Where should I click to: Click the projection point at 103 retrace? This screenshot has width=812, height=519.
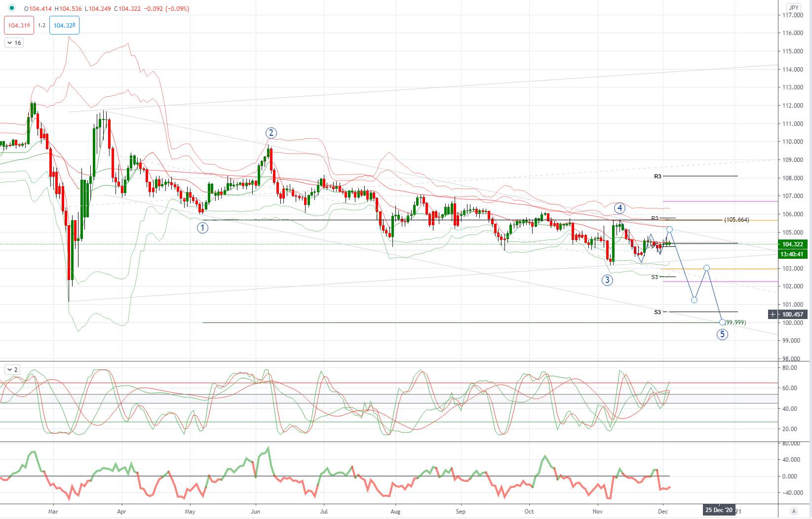[x=706, y=268]
